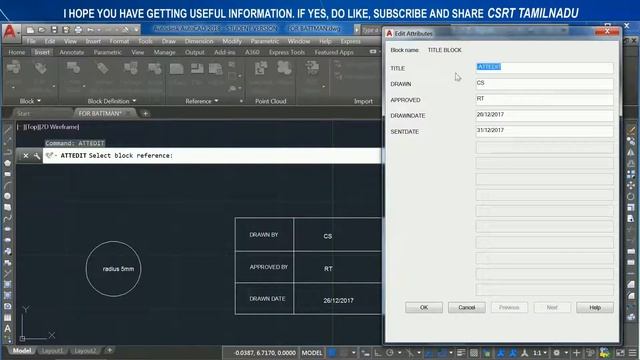Click the Undo arrow in quick access toolbar
Viewport: 640px width, 360px height.
(90, 30)
